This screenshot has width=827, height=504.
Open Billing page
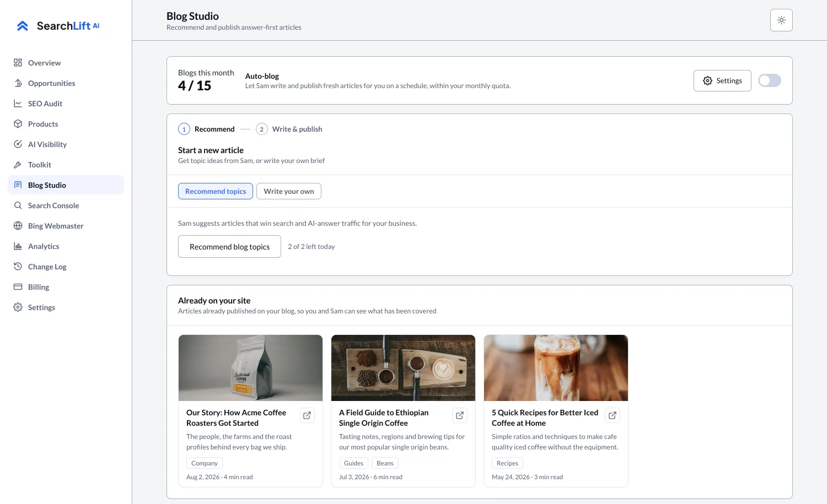[66, 287]
